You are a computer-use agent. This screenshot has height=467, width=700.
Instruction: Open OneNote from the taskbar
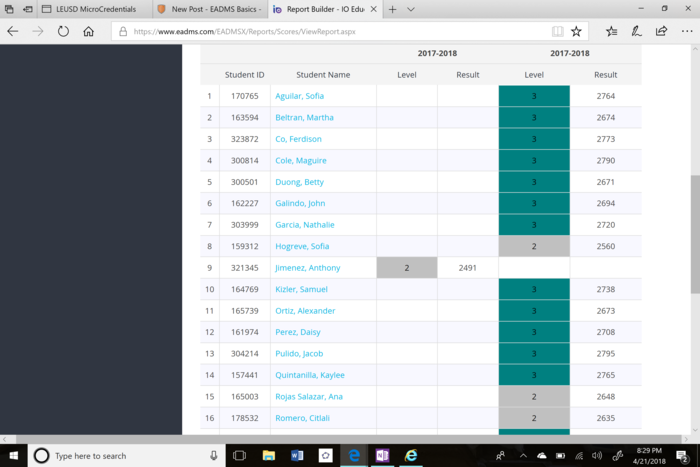pos(382,455)
